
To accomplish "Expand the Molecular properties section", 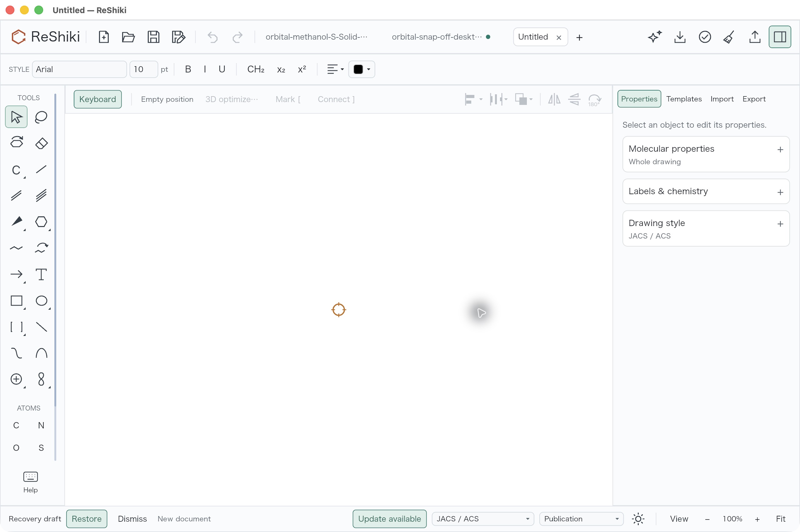I will pyautogui.click(x=706, y=154).
